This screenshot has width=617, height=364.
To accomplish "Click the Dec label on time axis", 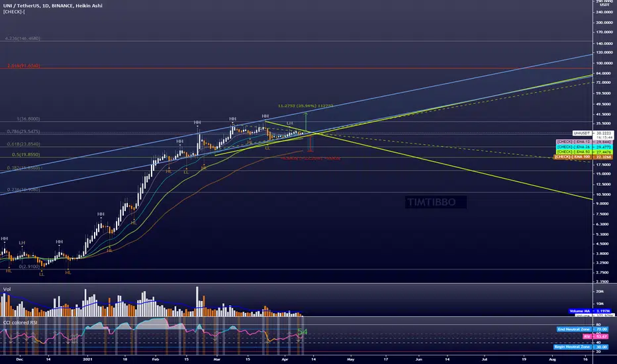I will (19, 359).
